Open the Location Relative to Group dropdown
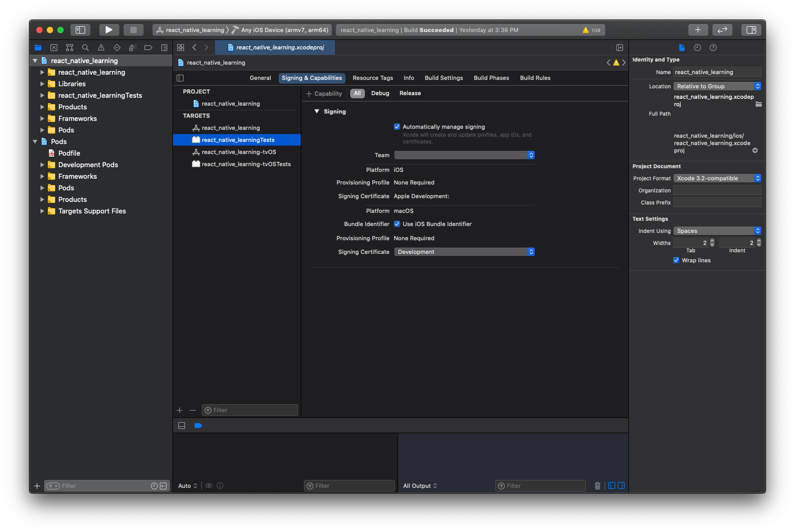Image resolution: width=795 pixels, height=532 pixels. 717,86
